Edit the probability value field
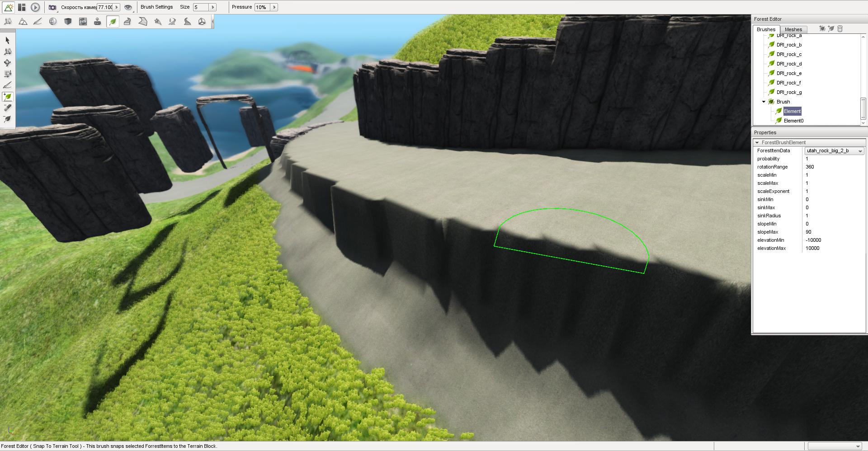The height and width of the screenshot is (451, 868). click(x=834, y=159)
